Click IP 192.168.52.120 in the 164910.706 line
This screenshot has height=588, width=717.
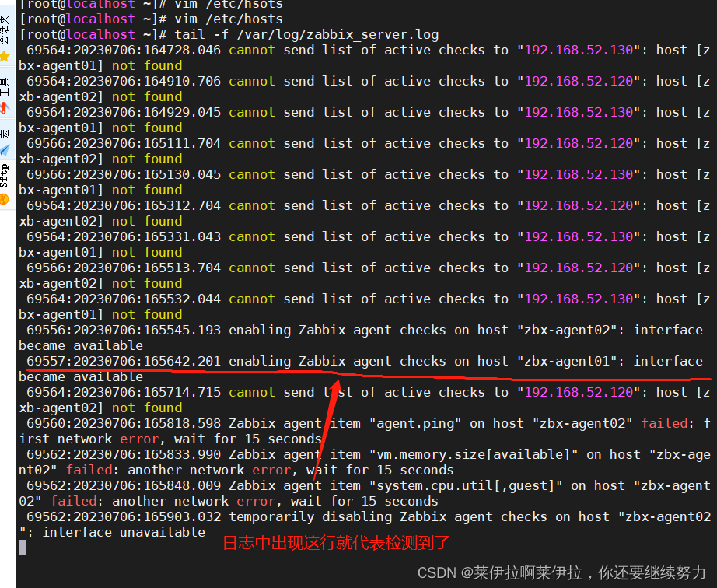pos(579,81)
